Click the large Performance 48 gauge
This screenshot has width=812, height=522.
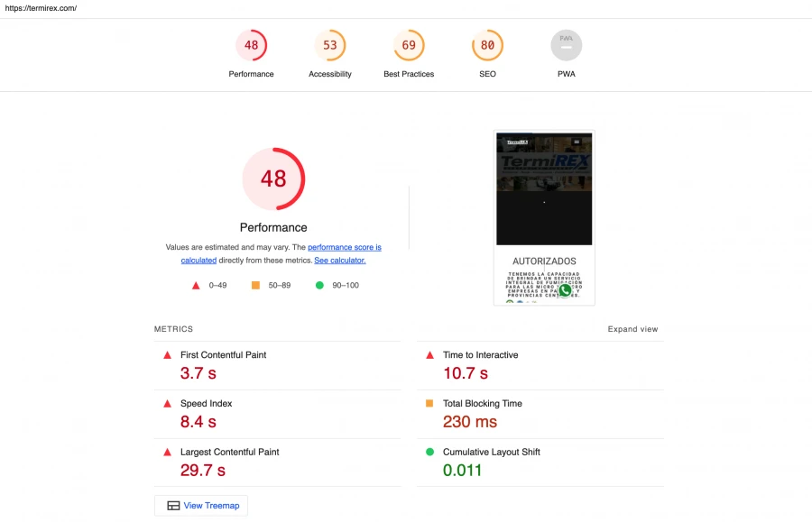(x=273, y=179)
